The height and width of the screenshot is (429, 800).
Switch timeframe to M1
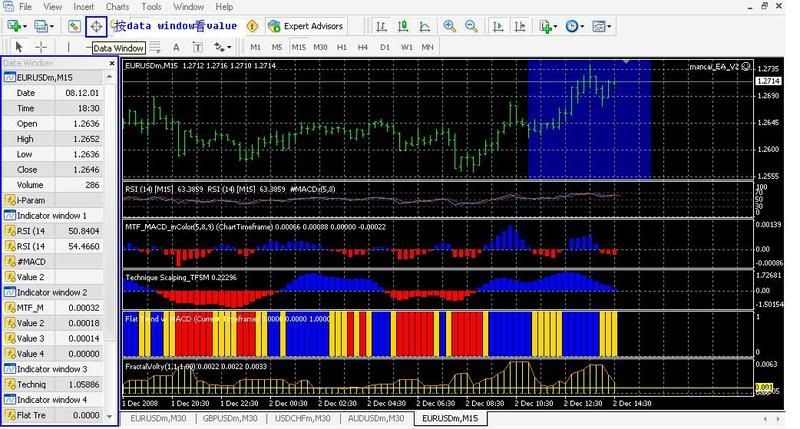(x=256, y=47)
